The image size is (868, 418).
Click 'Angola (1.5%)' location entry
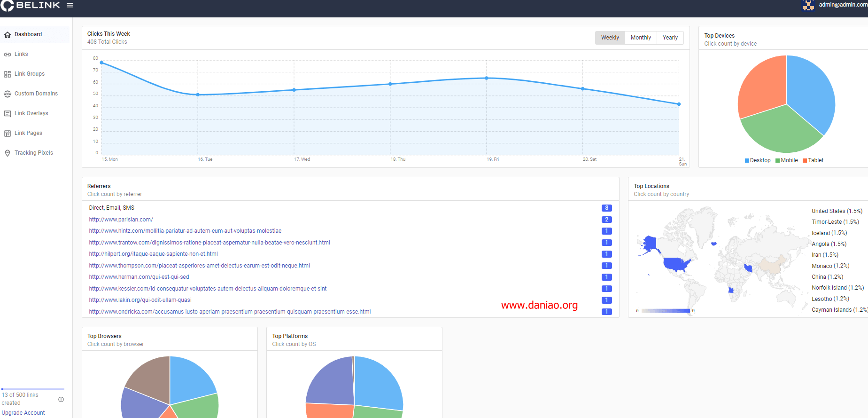(x=829, y=244)
